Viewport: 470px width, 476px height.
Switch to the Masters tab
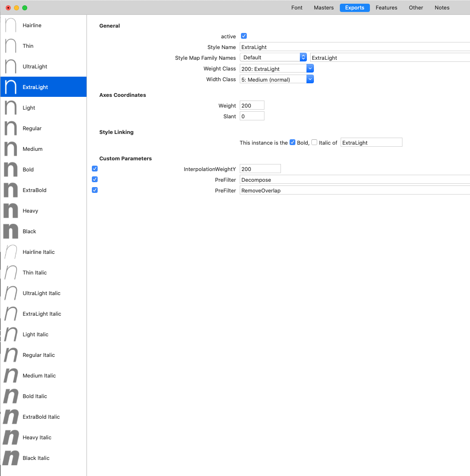323,8
